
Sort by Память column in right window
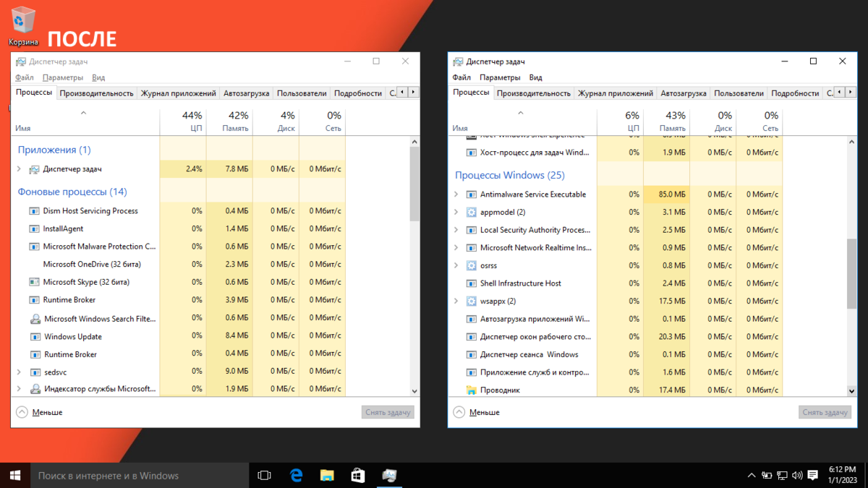tap(666, 121)
